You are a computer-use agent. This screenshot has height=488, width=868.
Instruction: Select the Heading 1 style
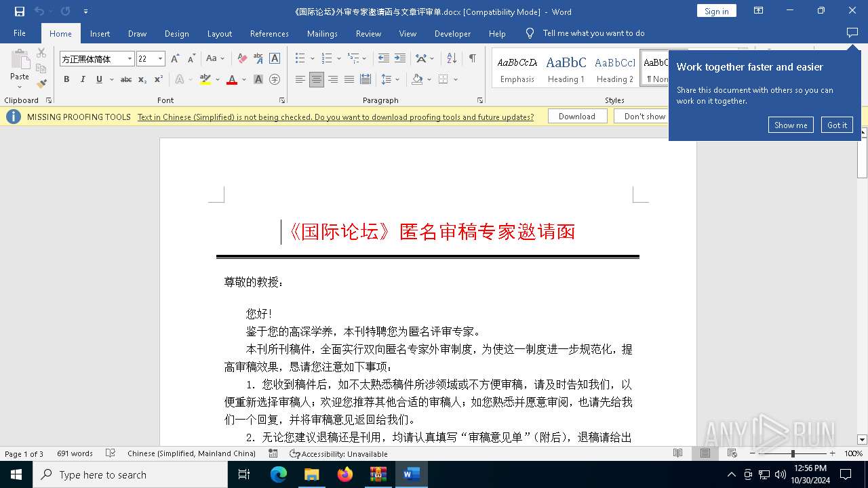pyautogui.click(x=566, y=68)
